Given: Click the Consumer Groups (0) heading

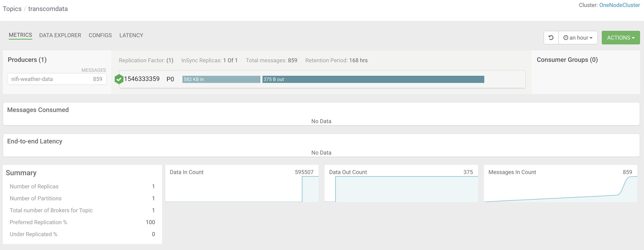Looking at the screenshot, I should (567, 60).
